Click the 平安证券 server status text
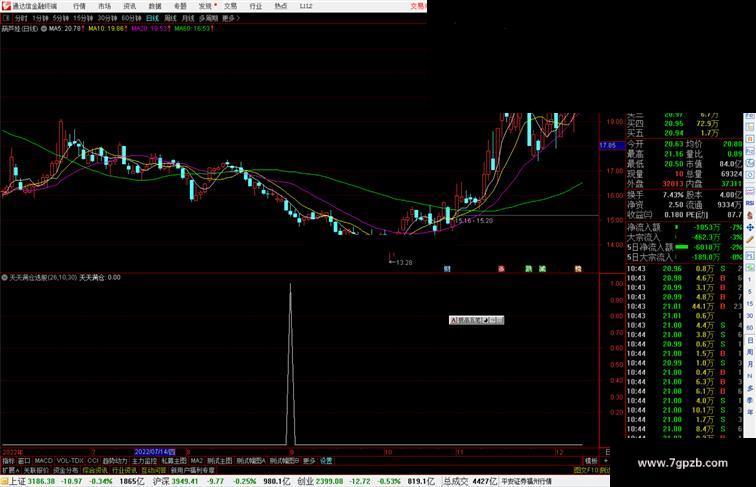Image resolution: width=756 pixels, height=487 pixels. (x=526, y=481)
